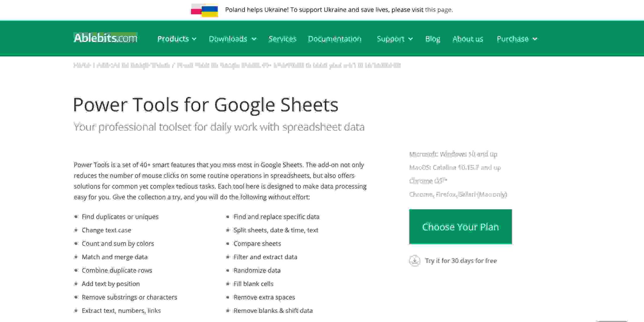Click the 'Power Tools for Google Sheets' heading

tap(206, 105)
